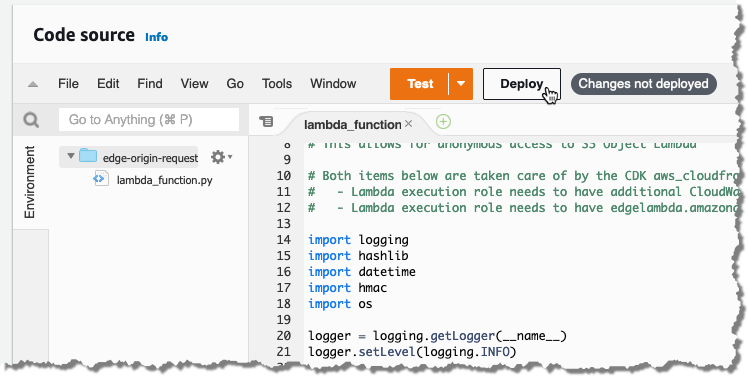
Task: Click the Deploy button
Action: click(521, 84)
